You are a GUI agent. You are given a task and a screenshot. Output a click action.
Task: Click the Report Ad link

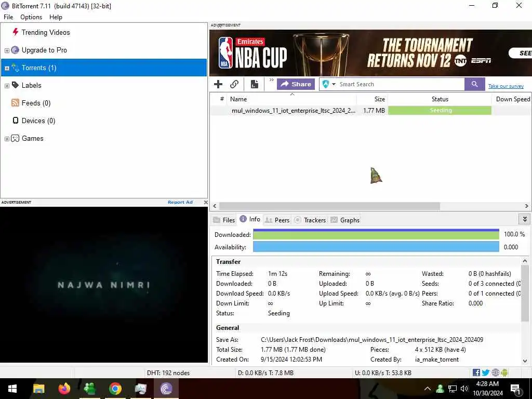(180, 202)
